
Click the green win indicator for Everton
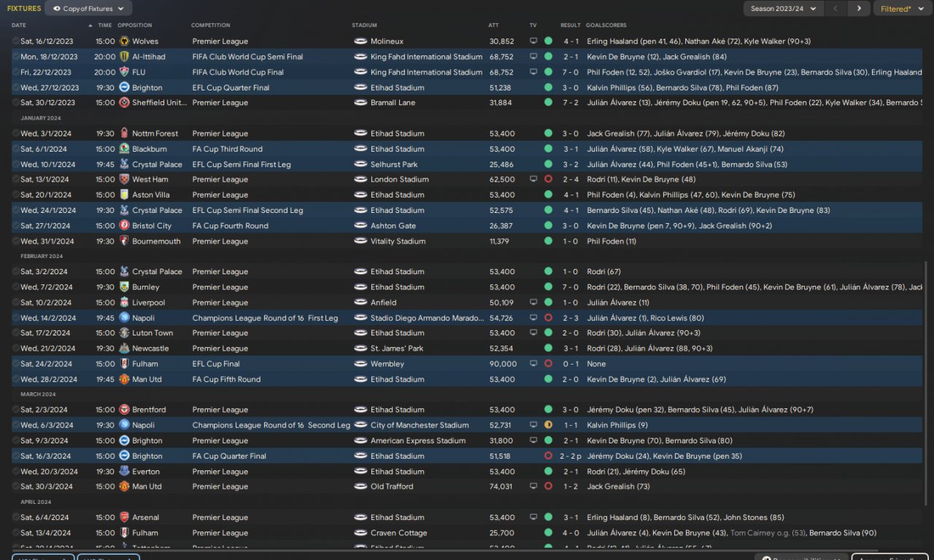click(x=548, y=472)
